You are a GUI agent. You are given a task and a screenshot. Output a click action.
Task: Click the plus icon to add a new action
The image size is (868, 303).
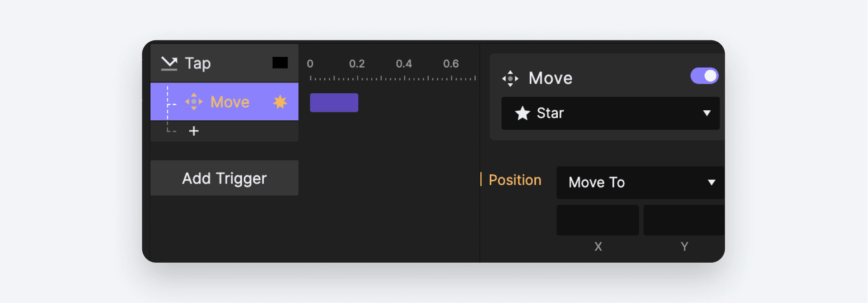[x=194, y=131]
